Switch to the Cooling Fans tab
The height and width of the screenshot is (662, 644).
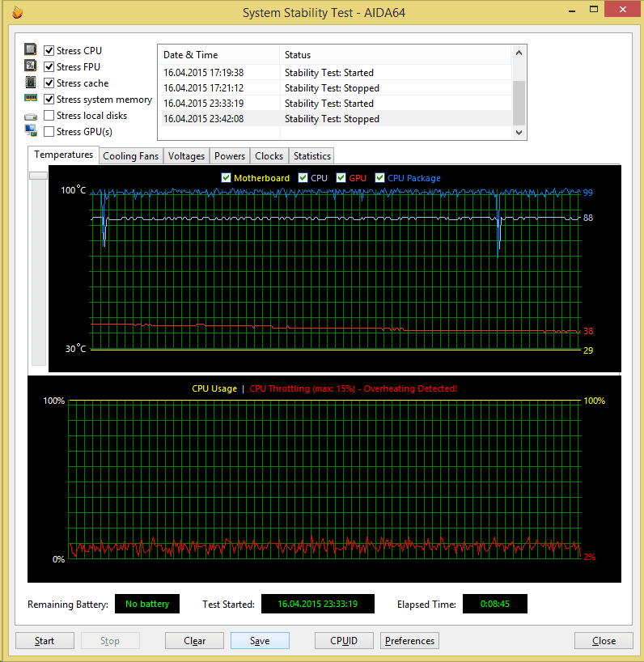coord(131,156)
